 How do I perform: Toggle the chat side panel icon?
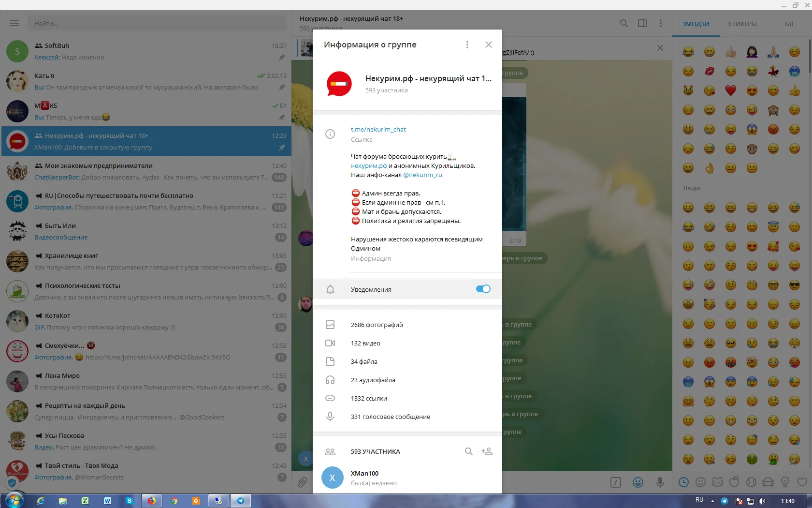(642, 23)
